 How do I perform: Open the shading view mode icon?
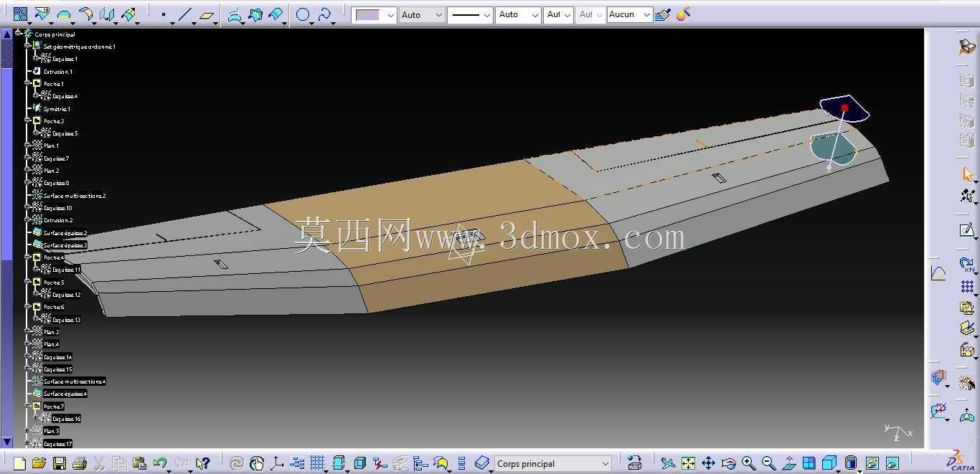coord(850,463)
